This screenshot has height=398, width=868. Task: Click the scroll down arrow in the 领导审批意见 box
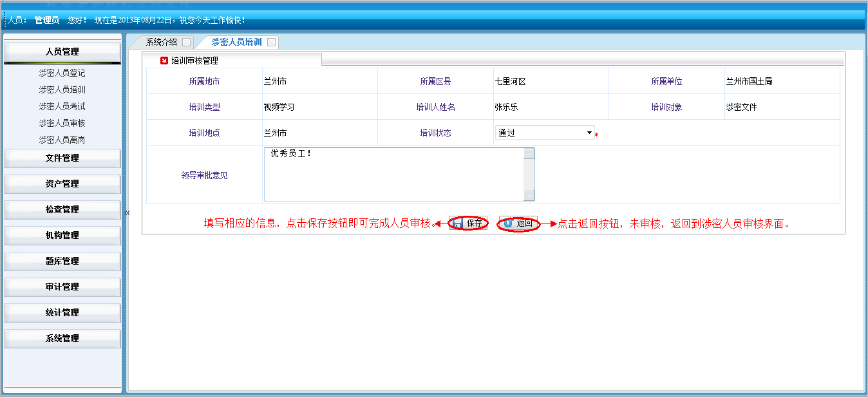coord(529,196)
